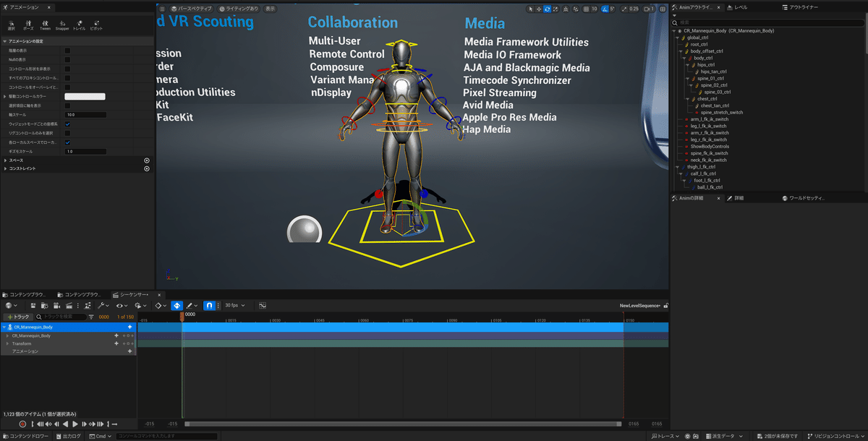Expand the コンストレイント section

pos(4,168)
